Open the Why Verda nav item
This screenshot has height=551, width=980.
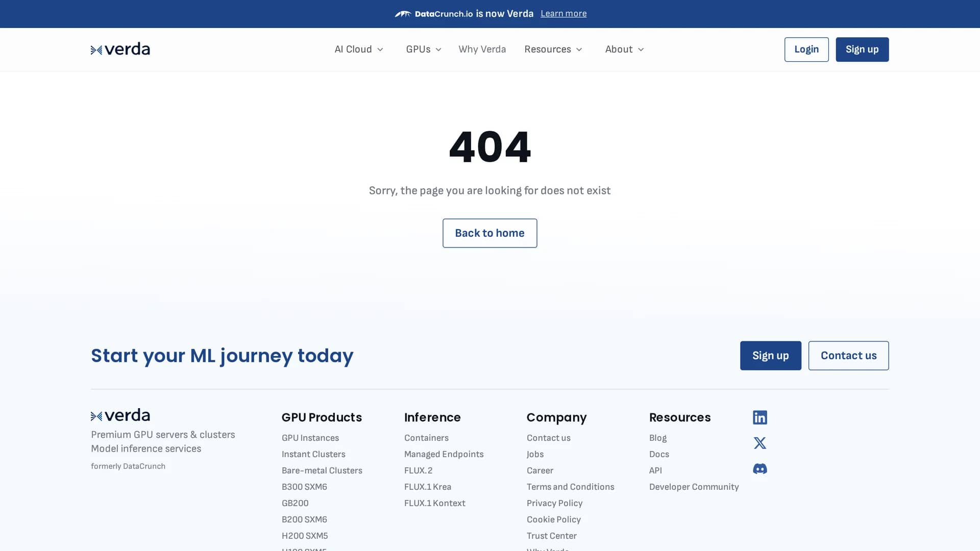[x=482, y=49]
